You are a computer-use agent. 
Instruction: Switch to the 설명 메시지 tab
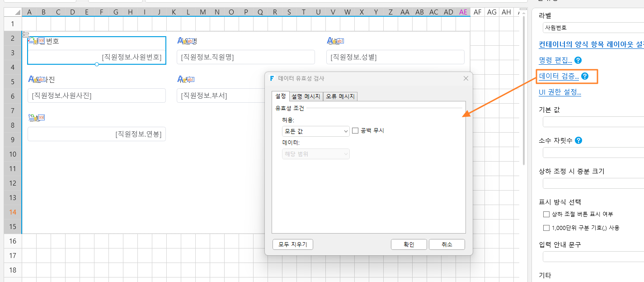[x=306, y=96]
